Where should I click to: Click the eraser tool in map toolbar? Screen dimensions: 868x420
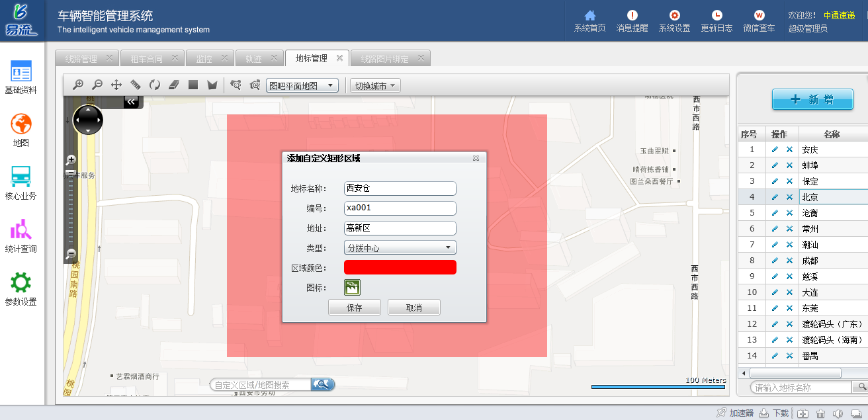(174, 85)
